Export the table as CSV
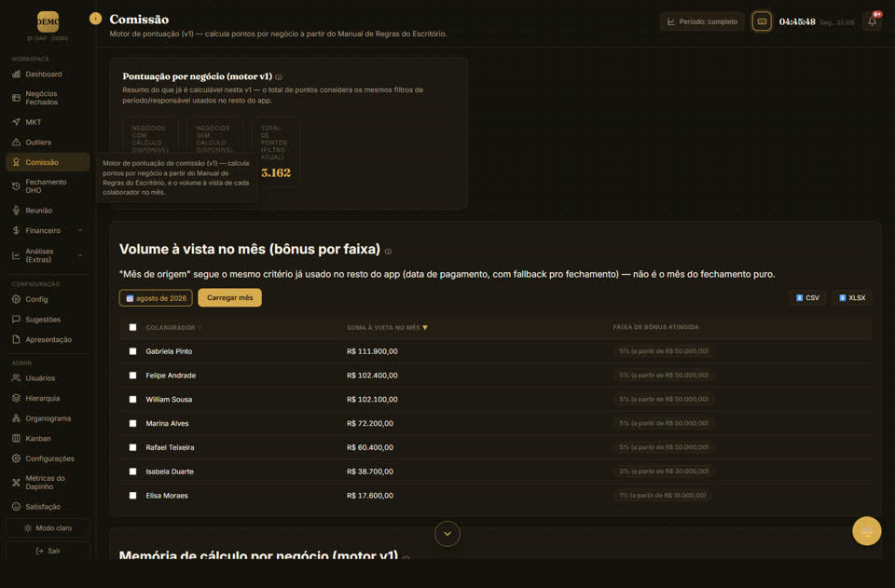895x588 pixels. (x=807, y=297)
